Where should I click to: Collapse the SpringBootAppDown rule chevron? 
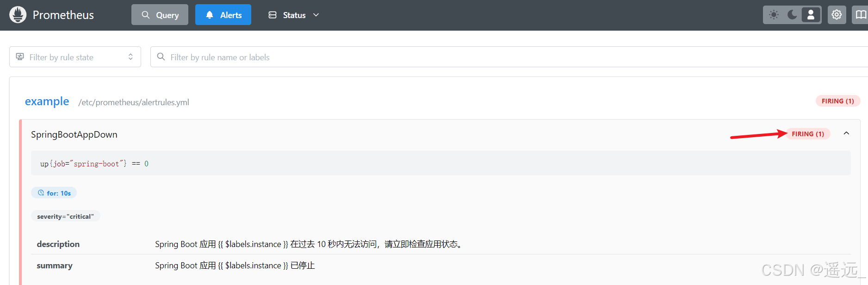coord(846,133)
